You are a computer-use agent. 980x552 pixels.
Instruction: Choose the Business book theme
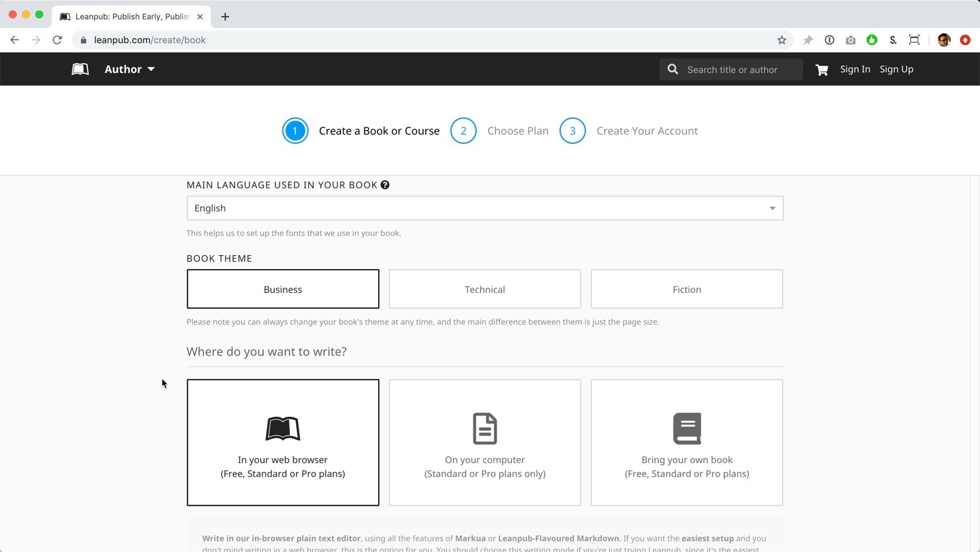click(x=283, y=289)
